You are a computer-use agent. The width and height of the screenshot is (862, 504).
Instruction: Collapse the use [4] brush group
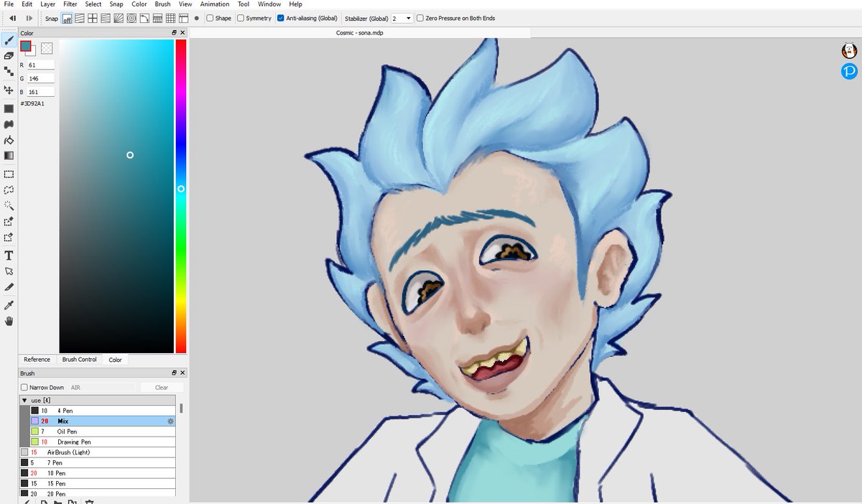(24, 400)
